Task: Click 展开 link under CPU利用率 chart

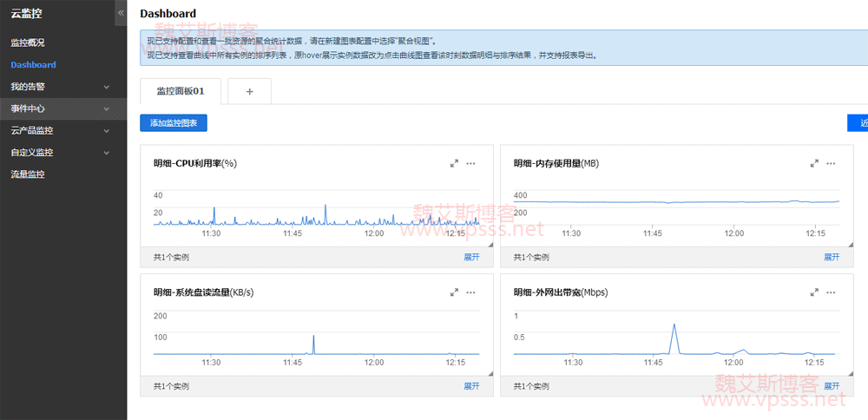Action: click(x=471, y=257)
